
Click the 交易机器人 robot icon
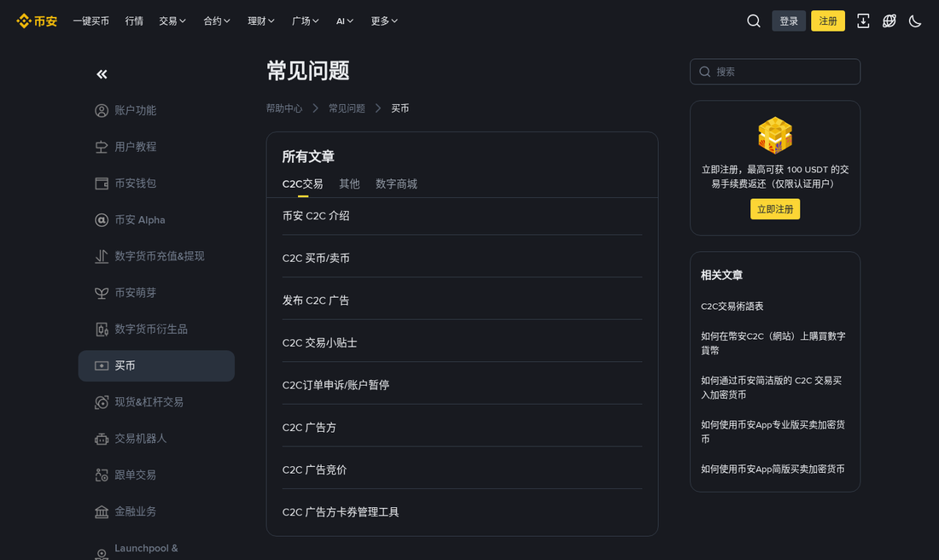tap(102, 439)
